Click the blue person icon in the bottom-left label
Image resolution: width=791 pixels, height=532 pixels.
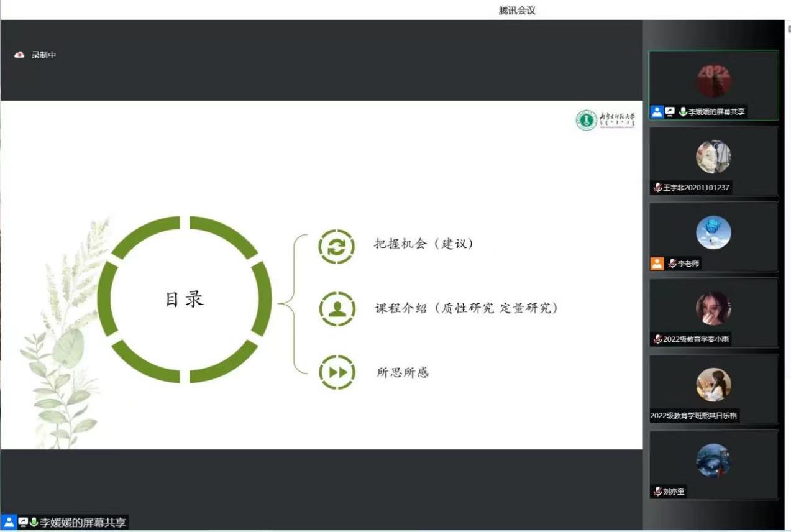point(9,522)
